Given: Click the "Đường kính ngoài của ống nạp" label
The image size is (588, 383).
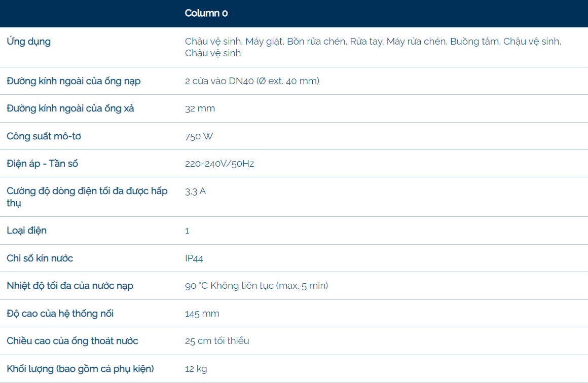Looking at the screenshot, I should pos(73,81).
